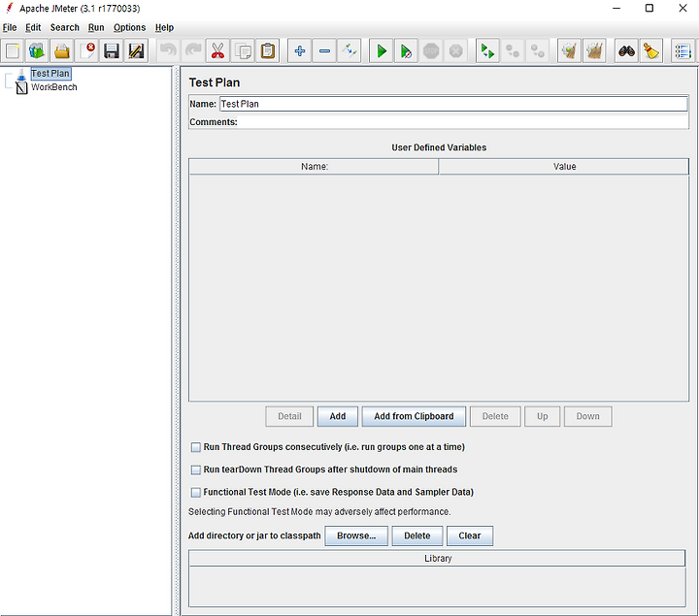The width and height of the screenshot is (699, 616).
Task: Open the Help menu
Action: [x=164, y=27]
